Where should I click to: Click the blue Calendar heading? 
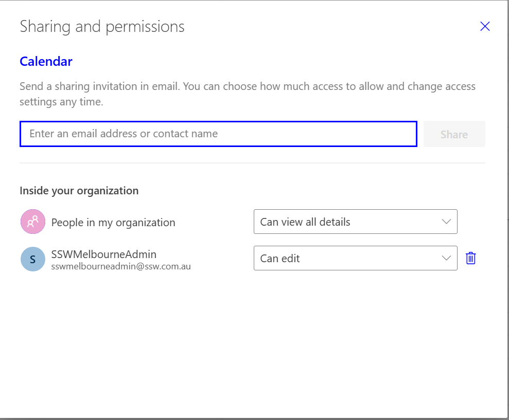46,62
